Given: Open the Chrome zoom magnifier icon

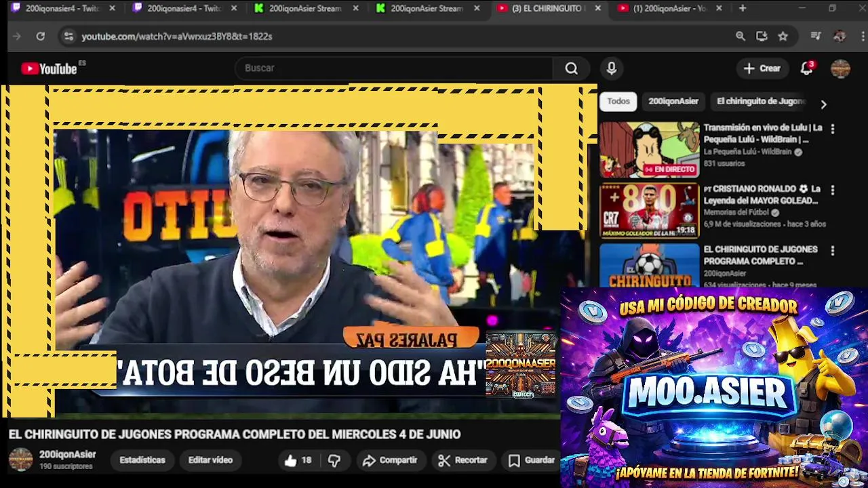Looking at the screenshot, I should pos(741,37).
